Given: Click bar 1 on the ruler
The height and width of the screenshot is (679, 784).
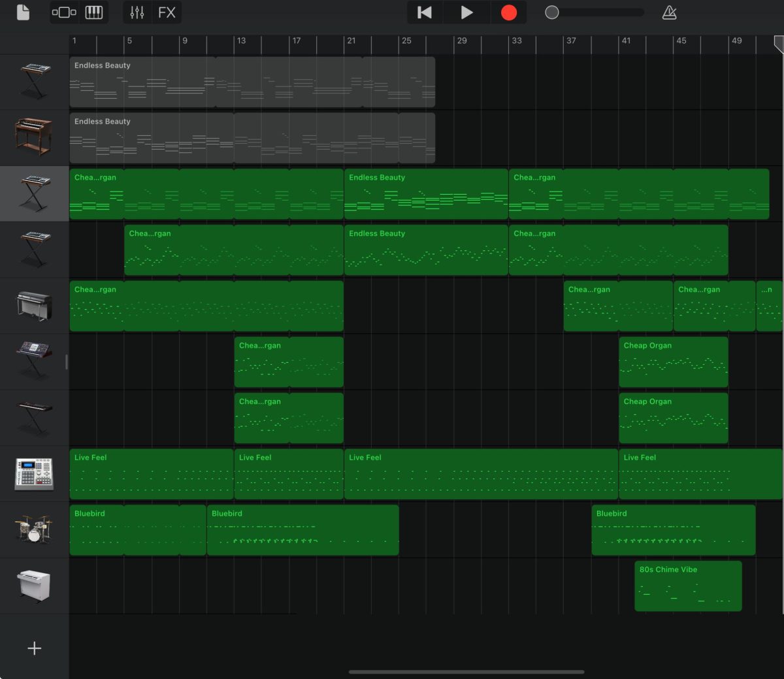Looking at the screenshot, I should click(x=74, y=41).
